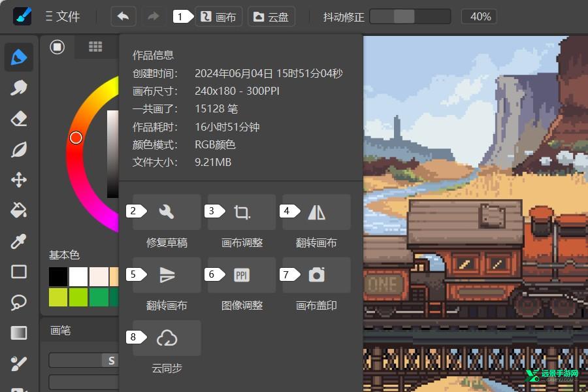Pick the black basic color swatch
Image resolution: width=588 pixels, height=392 pixels.
click(58, 276)
